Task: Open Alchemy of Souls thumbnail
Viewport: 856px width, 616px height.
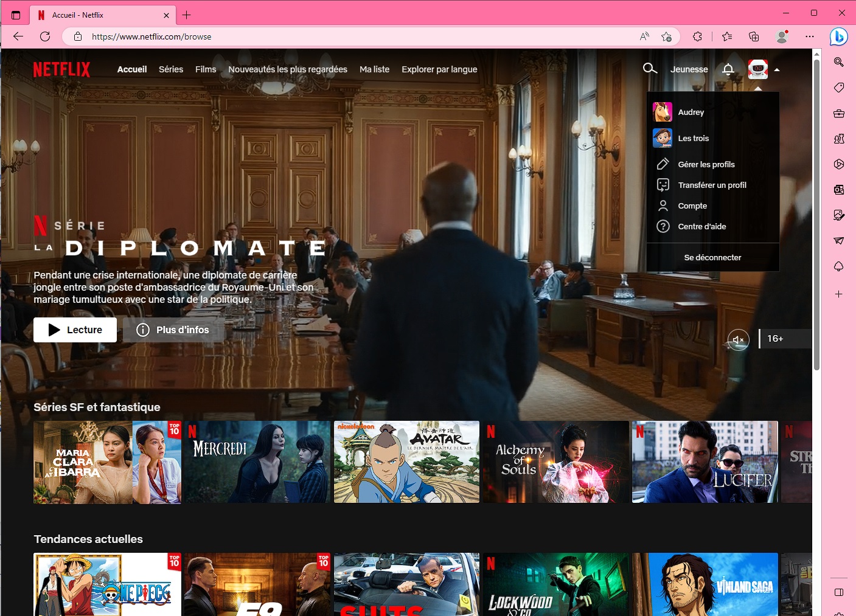Action: pyautogui.click(x=556, y=462)
